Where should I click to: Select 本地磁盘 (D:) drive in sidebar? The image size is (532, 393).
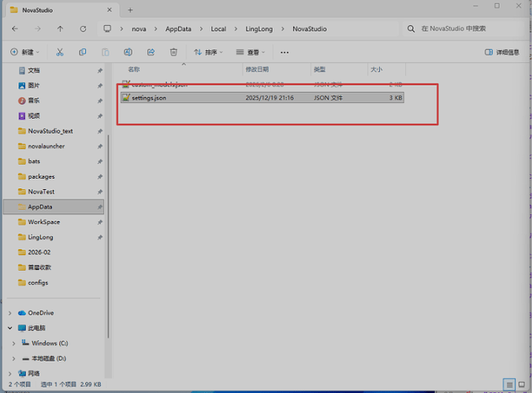click(x=49, y=358)
